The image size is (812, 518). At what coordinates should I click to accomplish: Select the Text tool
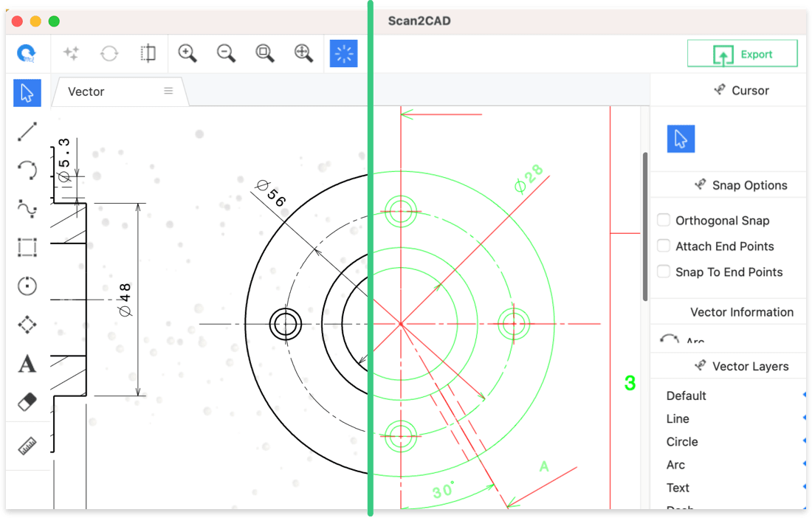(27, 364)
